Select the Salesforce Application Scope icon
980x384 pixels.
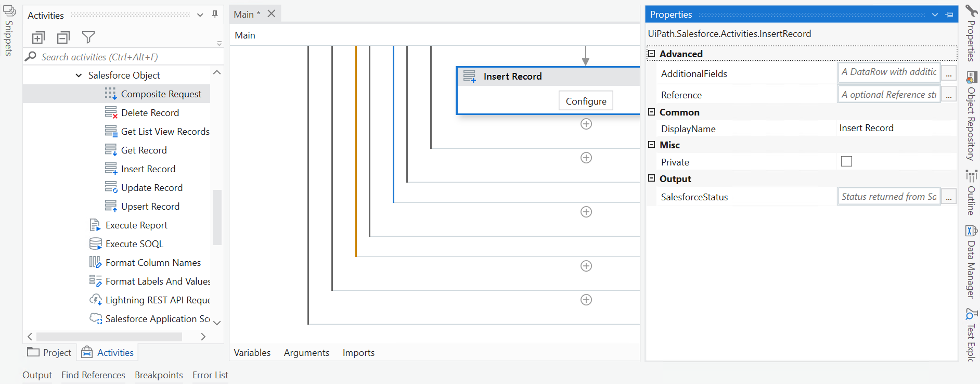pos(95,318)
